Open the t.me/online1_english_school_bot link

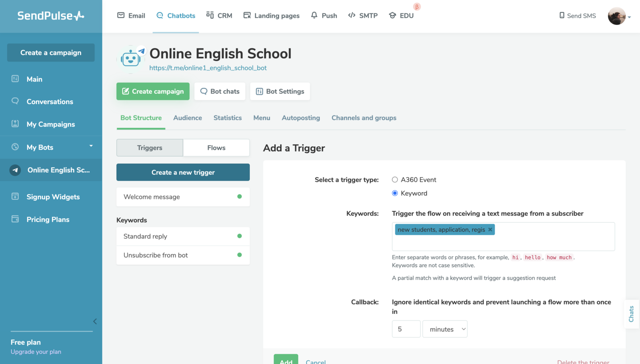[208, 68]
